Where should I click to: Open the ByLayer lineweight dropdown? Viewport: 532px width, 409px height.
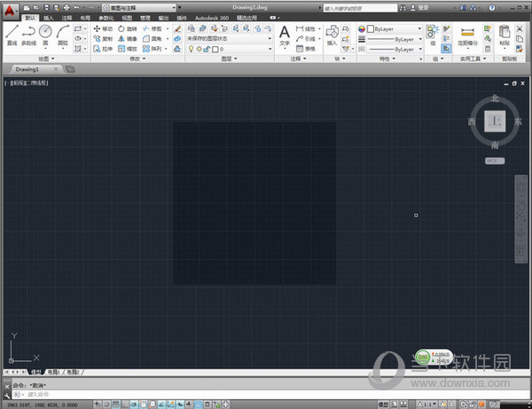point(395,39)
